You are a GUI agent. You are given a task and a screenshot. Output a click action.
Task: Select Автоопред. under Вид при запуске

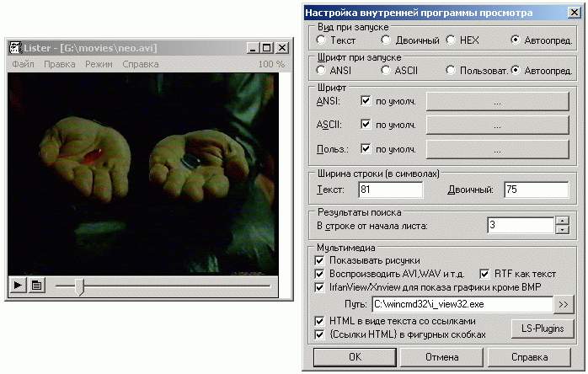point(516,40)
